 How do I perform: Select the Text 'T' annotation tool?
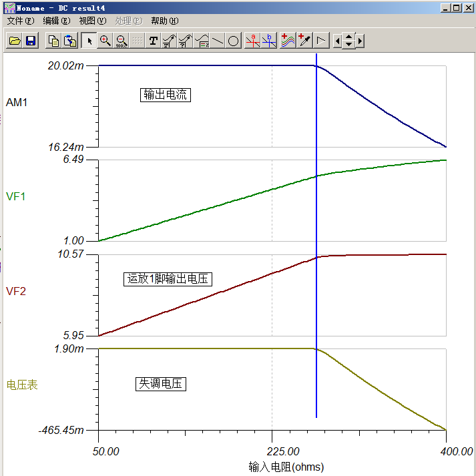coord(153,41)
